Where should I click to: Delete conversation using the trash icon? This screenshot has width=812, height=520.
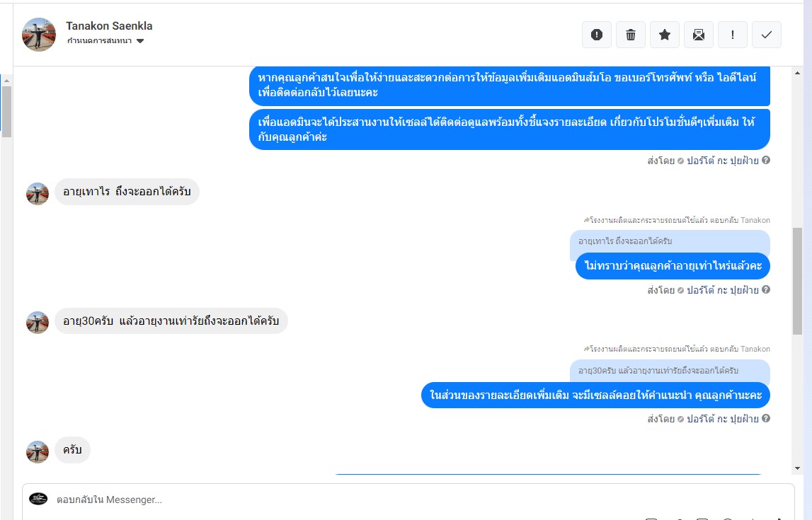click(x=631, y=35)
